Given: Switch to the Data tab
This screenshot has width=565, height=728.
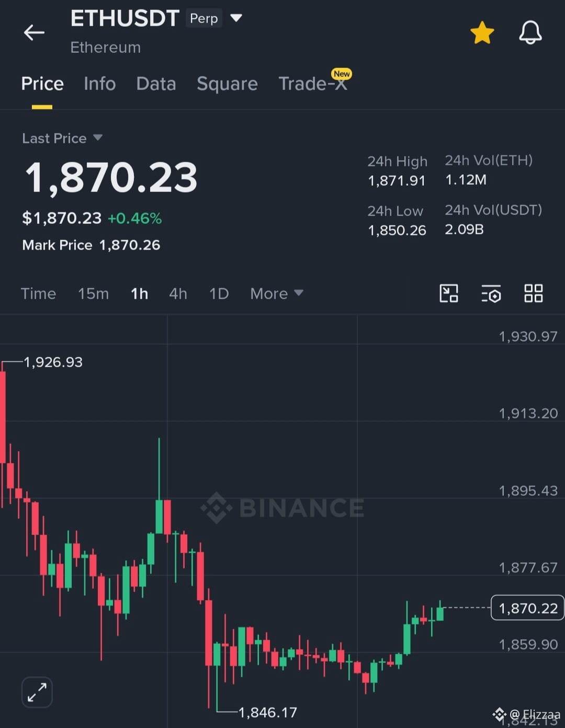Looking at the screenshot, I should (156, 84).
